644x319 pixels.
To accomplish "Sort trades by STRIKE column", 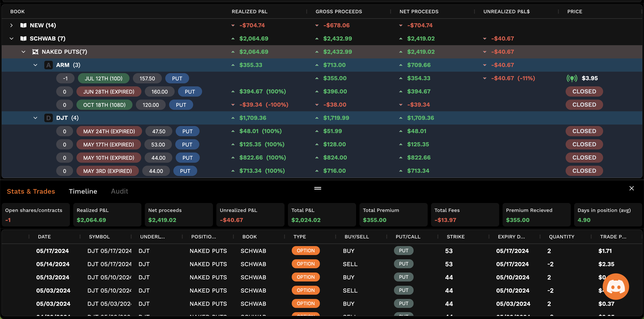I will 456,237.
